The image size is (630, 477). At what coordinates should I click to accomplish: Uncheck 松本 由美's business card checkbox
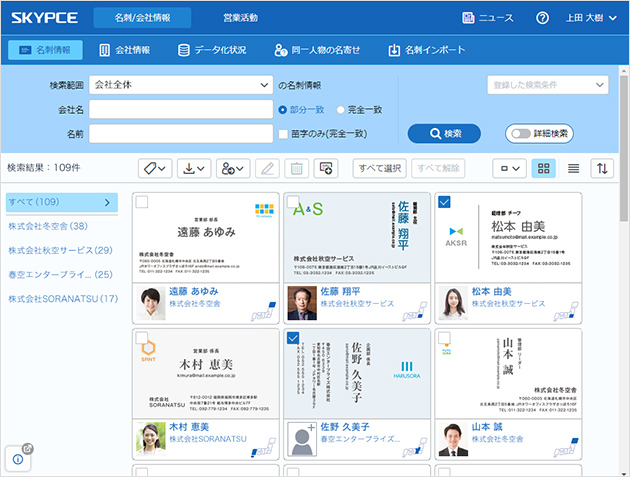(444, 202)
